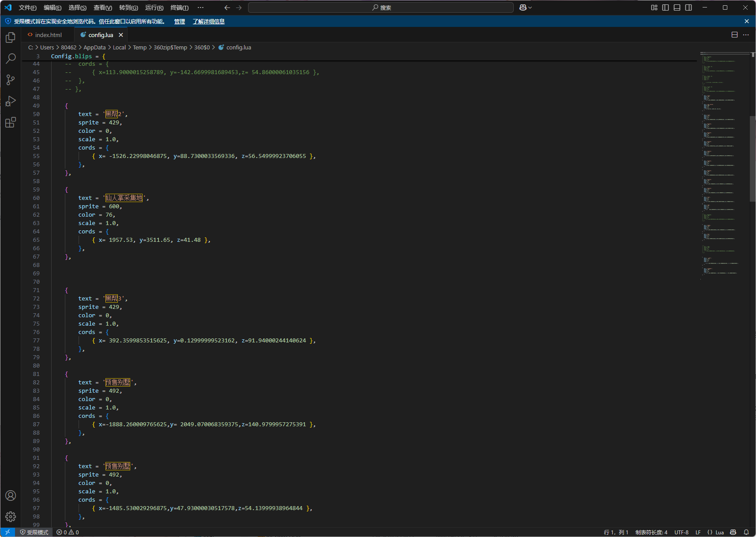756x537 pixels.
Task: Select Temp breadcrumb segment
Action: point(139,47)
